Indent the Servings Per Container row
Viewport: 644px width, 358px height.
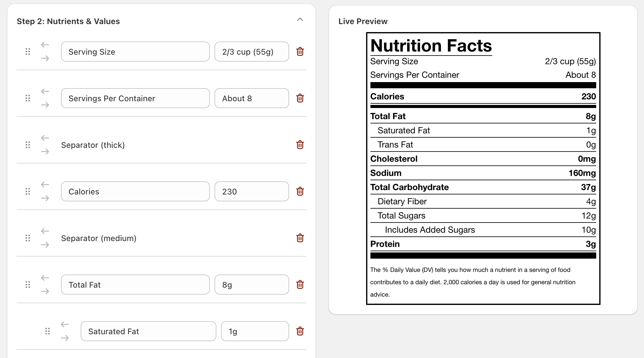(x=45, y=105)
